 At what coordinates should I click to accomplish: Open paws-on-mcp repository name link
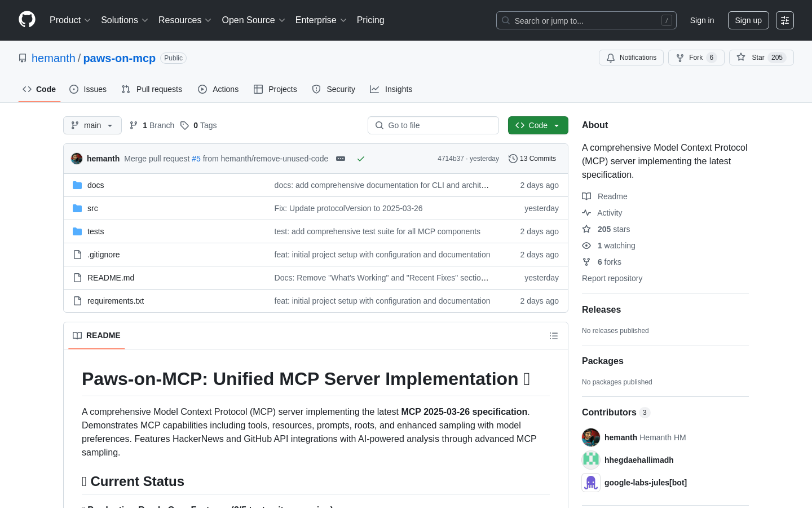point(120,58)
